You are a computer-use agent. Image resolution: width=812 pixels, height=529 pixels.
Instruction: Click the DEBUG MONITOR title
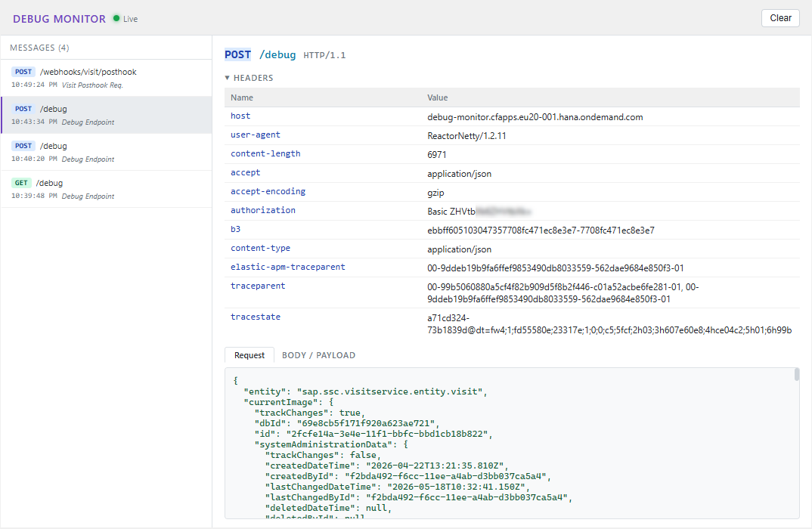click(x=59, y=19)
